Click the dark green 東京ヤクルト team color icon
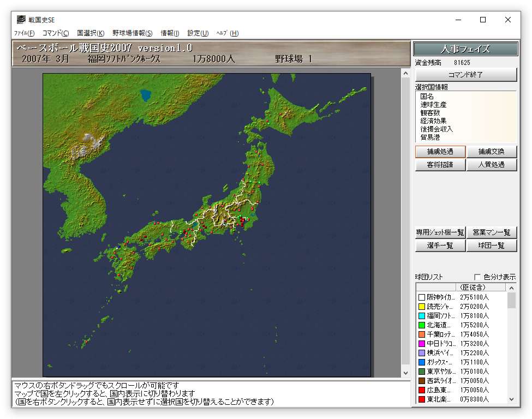 click(x=421, y=372)
